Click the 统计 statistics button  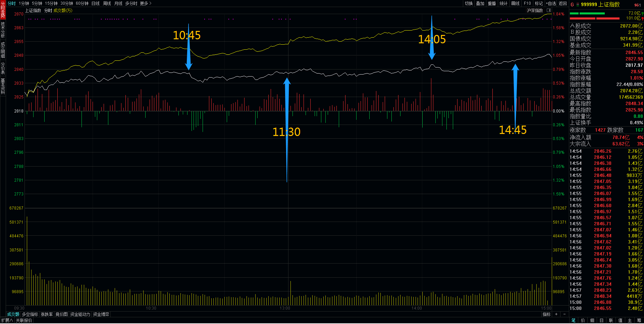503,3
